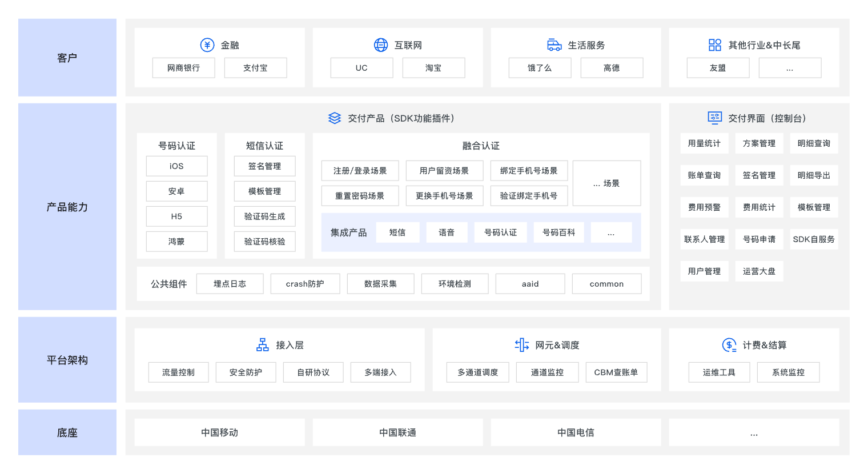Open the 淘宝 item under 互联网
Viewport: 868px width, 473px height.
click(433, 67)
